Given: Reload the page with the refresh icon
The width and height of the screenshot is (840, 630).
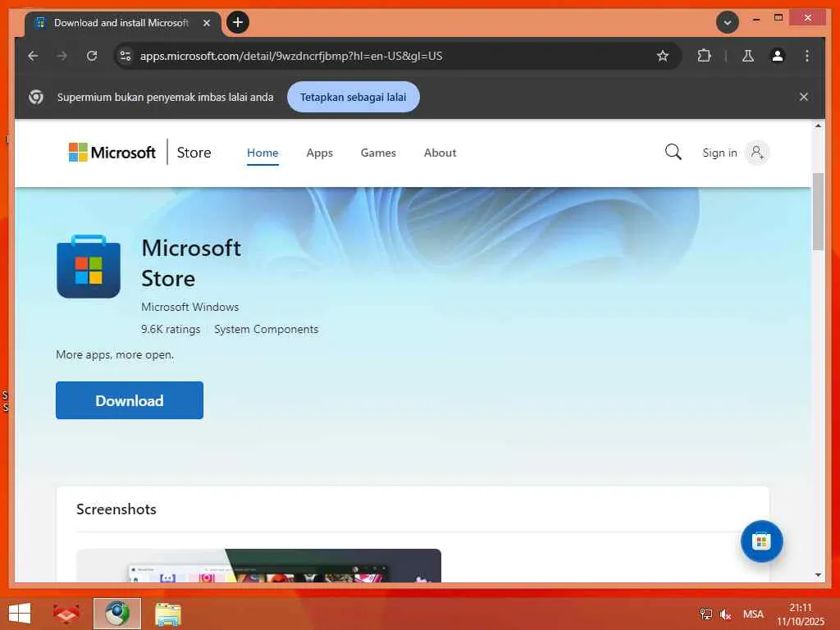Looking at the screenshot, I should point(92,56).
